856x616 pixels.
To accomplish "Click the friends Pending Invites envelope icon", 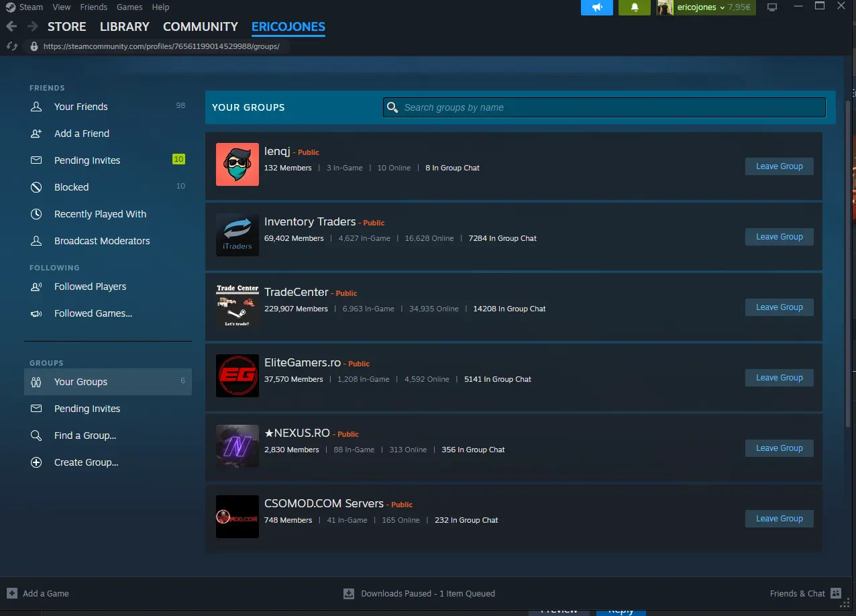I will tap(36, 160).
